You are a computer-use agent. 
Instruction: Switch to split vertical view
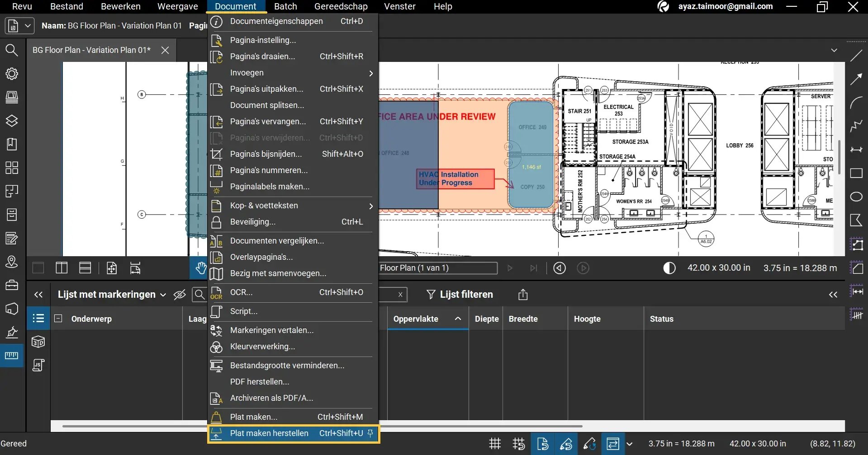tap(62, 268)
